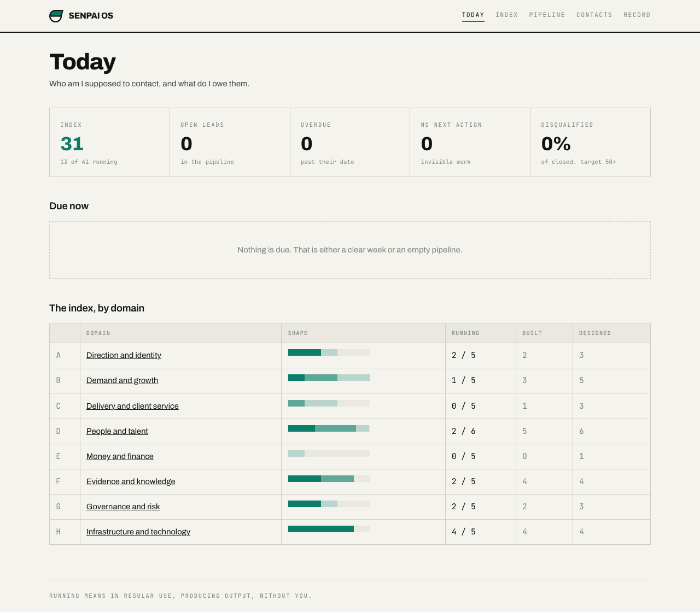Click 'The index, by domain' heading
700x612 pixels.
(97, 308)
